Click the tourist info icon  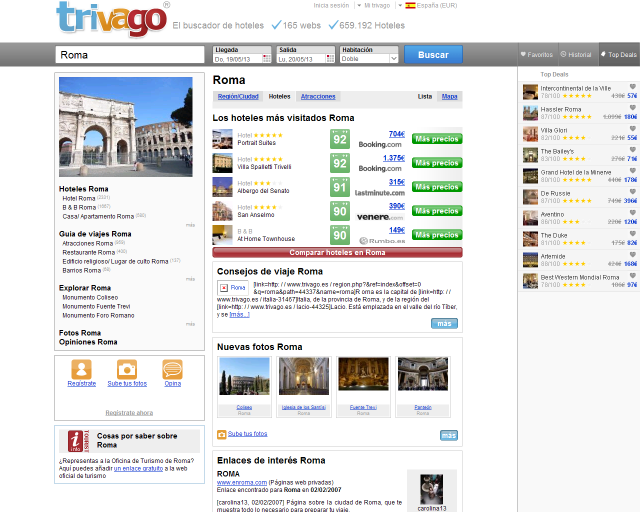[x=78, y=441]
